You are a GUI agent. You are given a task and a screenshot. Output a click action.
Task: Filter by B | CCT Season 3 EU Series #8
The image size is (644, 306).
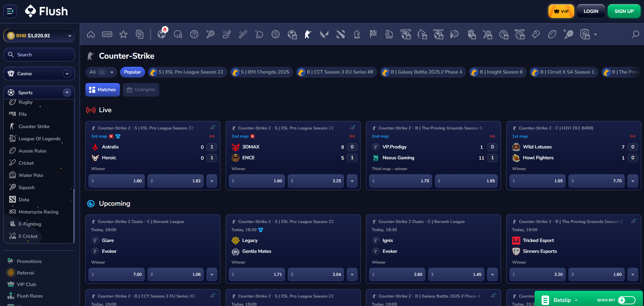click(336, 72)
